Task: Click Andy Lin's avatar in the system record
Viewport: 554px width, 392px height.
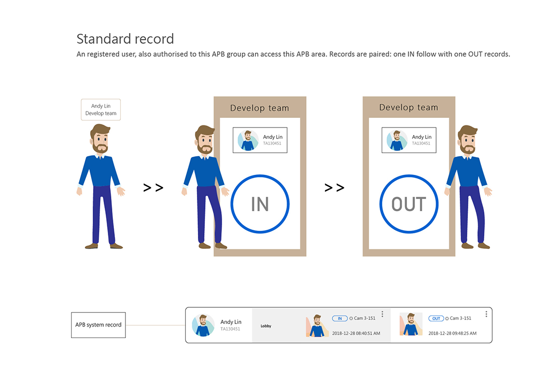Action: (203, 325)
